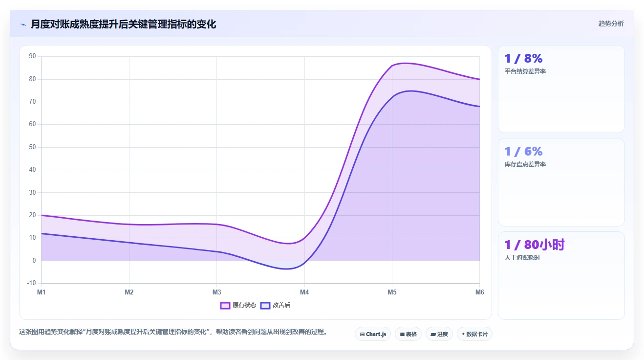Click the chart title 月度对账成熟度提升后关键管理指标的变化
Screen dimensions: 644x360
click(123, 24)
